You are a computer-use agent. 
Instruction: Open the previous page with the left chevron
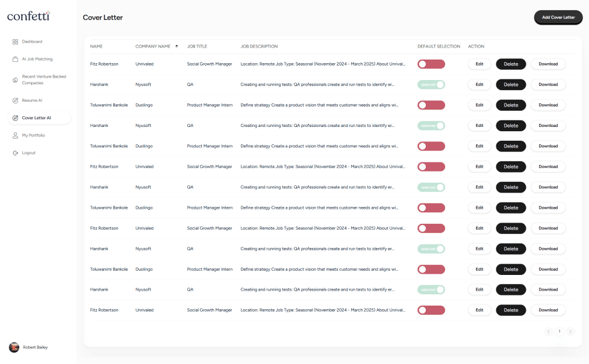[549, 332]
